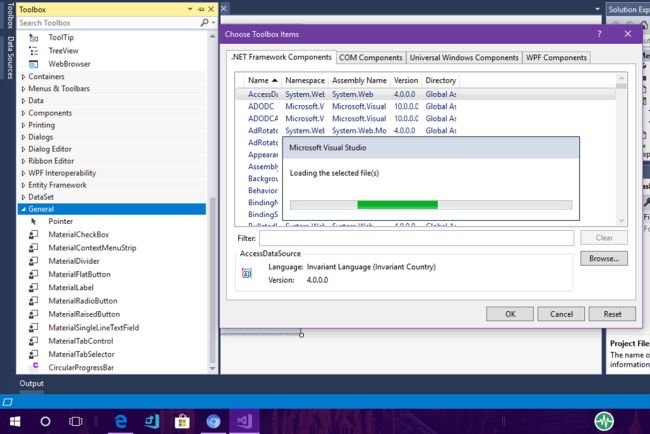Select the ADODC row in component list

coord(425,107)
